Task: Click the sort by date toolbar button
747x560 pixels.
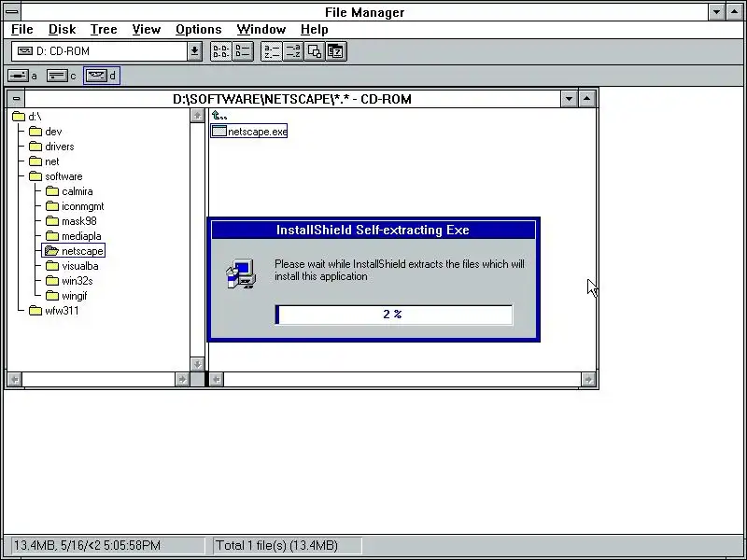Action: point(335,51)
